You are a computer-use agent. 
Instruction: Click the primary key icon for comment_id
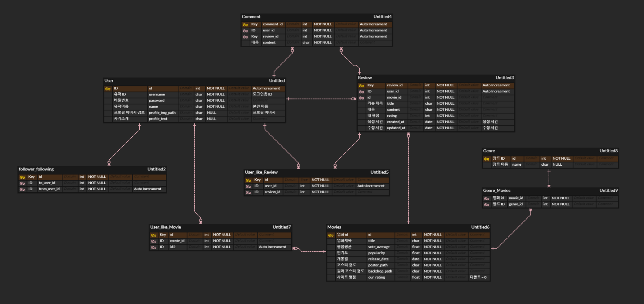[x=245, y=24]
